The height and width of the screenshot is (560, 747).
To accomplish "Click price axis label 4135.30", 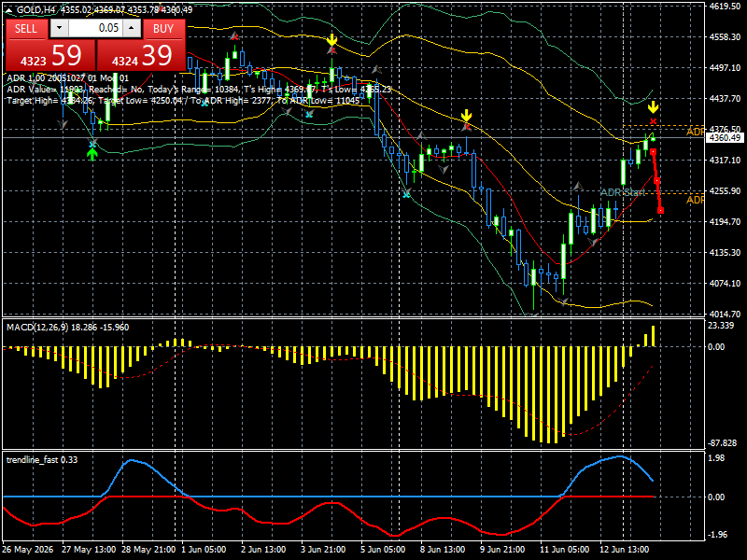I will click(725, 252).
